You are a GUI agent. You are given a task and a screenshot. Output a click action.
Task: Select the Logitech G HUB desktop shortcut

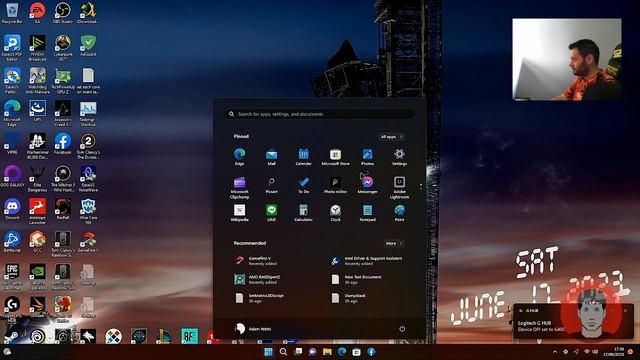point(12,309)
